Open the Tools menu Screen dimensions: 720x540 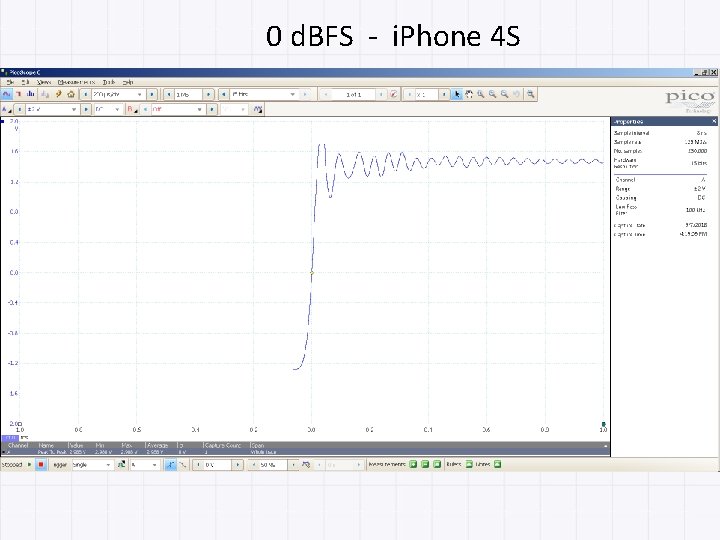tap(109, 82)
